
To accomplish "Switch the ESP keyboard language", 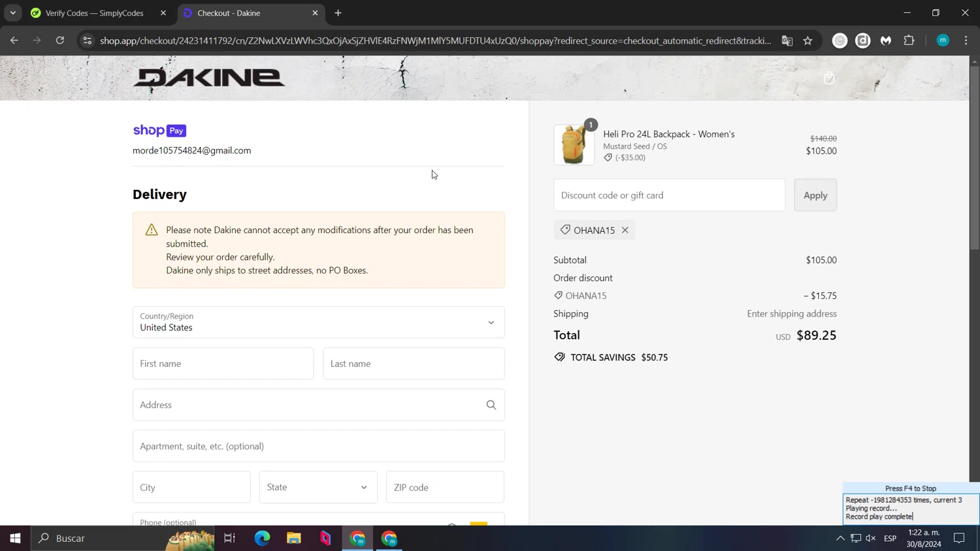I will [x=890, y=539].
